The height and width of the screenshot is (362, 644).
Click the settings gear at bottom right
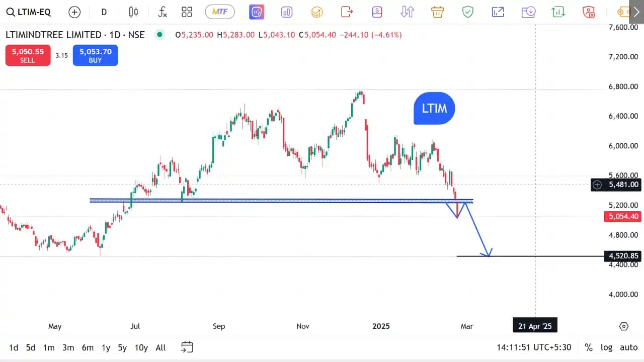624,326
